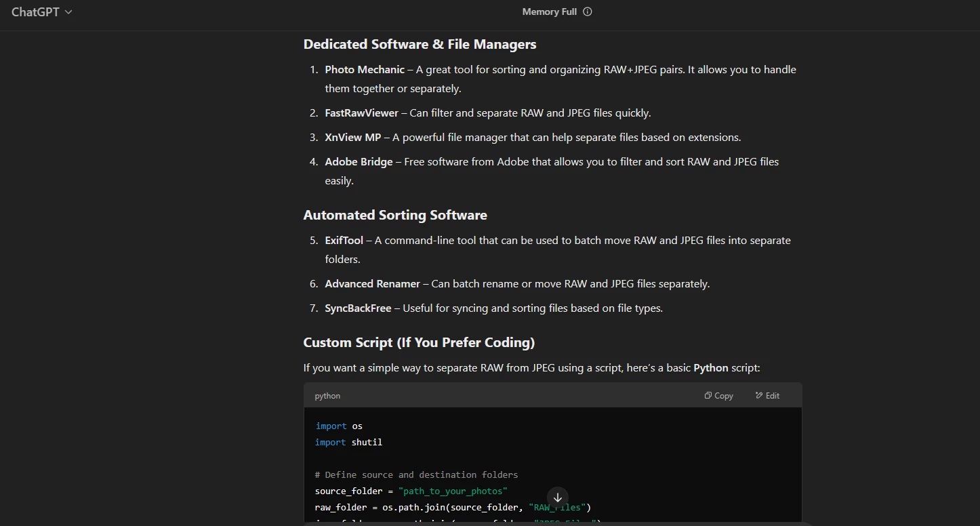Viewport: 980px width, 526px height.
Task: Click the XnView MP list entry
Action: click(533, 138)
